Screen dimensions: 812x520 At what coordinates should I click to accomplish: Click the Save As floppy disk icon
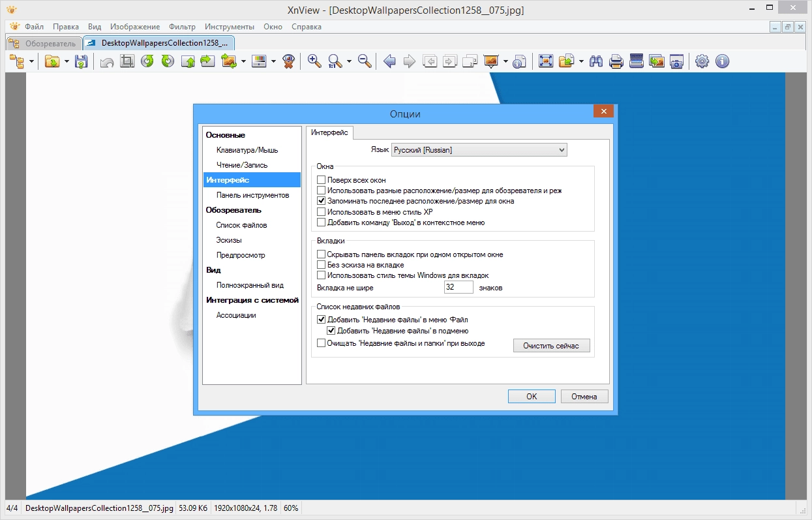click(x=81, y=61)
